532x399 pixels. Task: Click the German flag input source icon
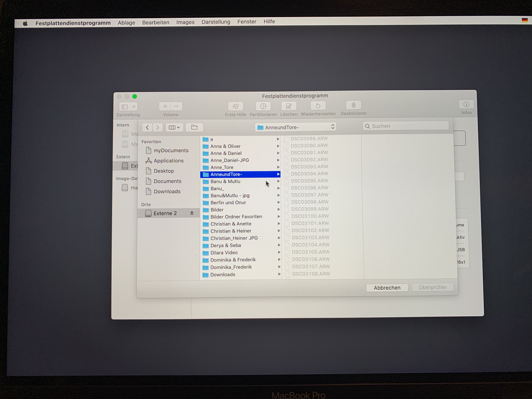525,20
